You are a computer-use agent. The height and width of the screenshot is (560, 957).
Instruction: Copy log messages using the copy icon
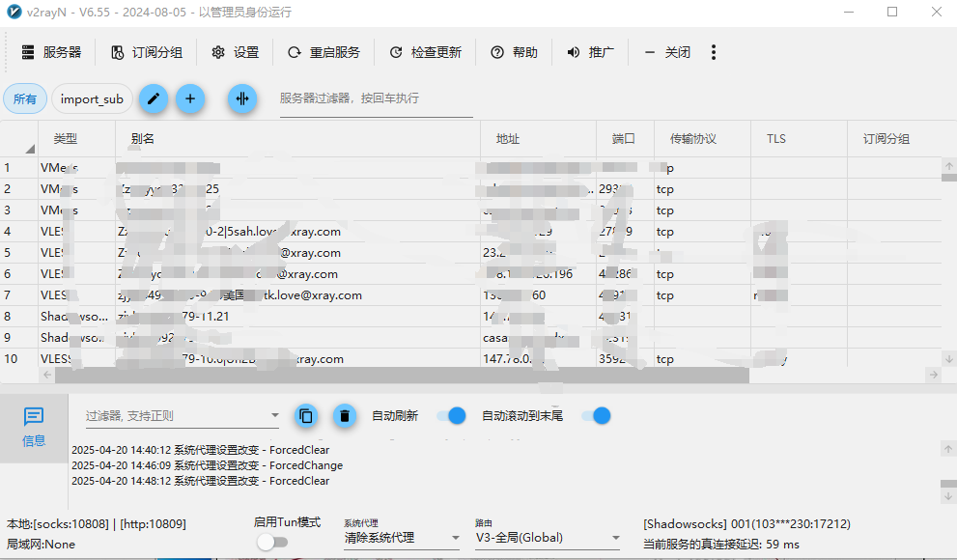click(306, 416)
